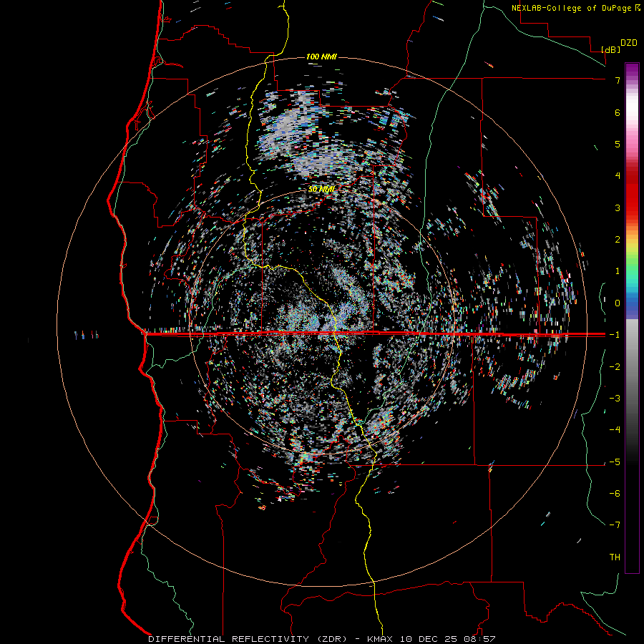Select the -7 scale label

(x=615, y=525)
